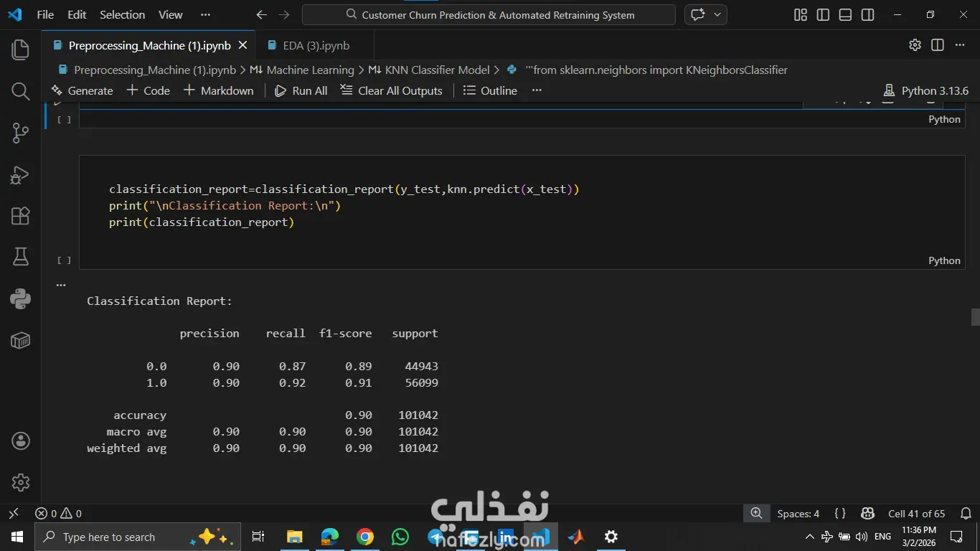Open the output cell's three-dot actions menu

coord(61,285)
